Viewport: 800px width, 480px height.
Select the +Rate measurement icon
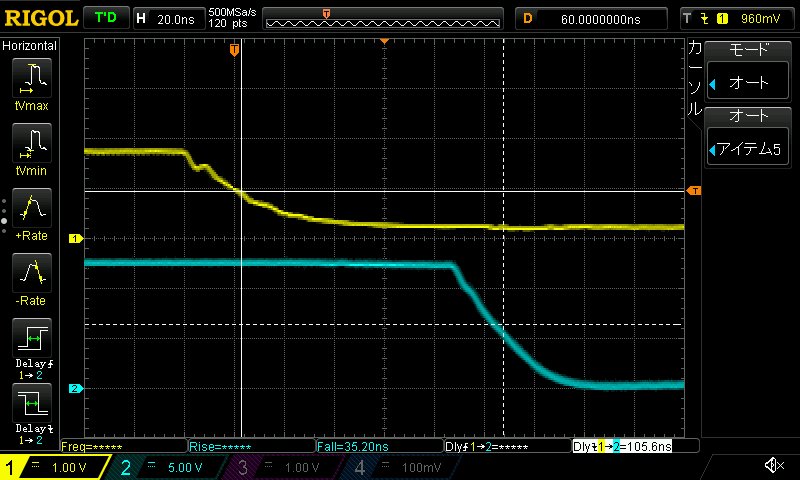[x=32, y=208]
